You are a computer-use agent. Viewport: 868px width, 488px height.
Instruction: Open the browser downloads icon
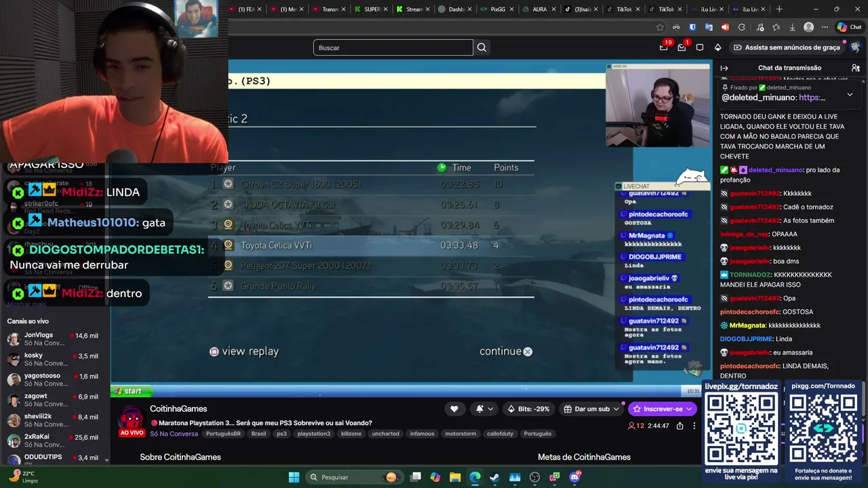click(x=792, y=27)
